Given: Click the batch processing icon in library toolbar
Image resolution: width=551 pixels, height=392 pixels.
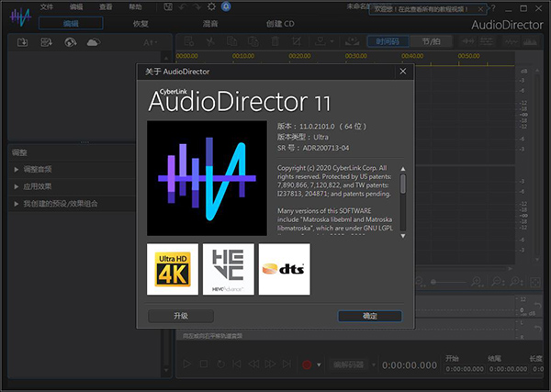Looking at the screenshot, I should (x=46, y=42).
